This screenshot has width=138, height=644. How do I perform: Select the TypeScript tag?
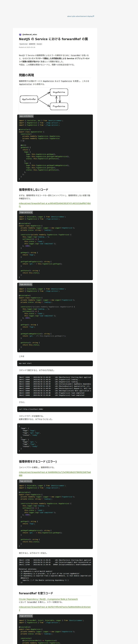[x=24, y=44]
